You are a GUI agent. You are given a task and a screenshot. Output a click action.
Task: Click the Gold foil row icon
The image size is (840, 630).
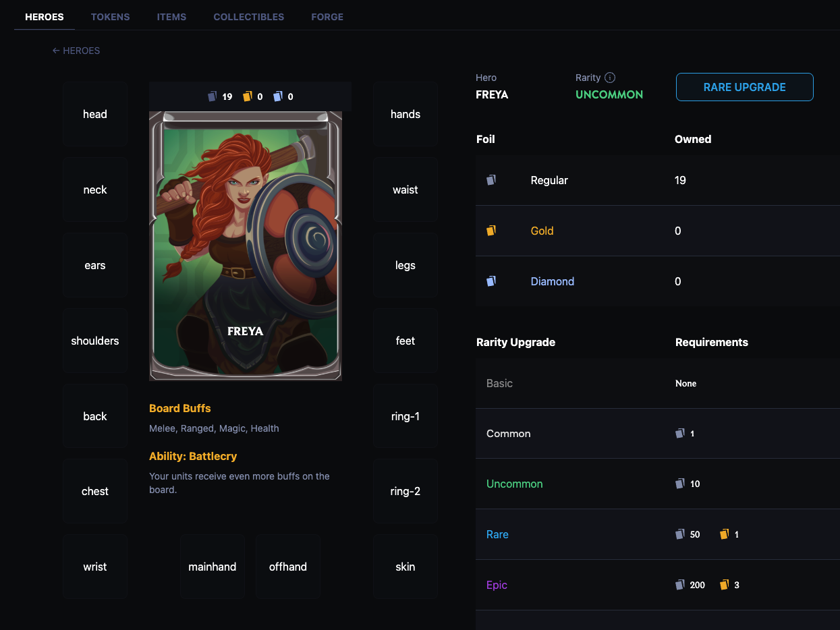[491, 231]
